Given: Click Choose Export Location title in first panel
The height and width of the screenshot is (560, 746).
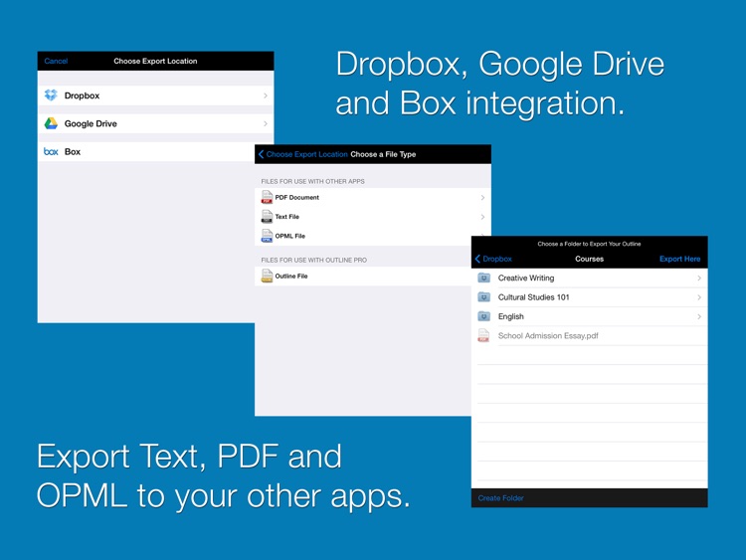Looking at the screenshot, I should (x=155, y=61).
